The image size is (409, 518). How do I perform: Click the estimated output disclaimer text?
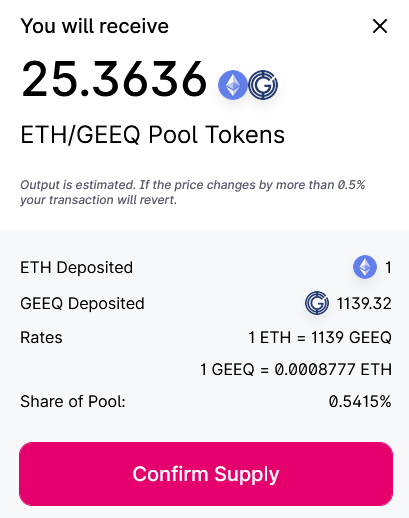point(193,192)
